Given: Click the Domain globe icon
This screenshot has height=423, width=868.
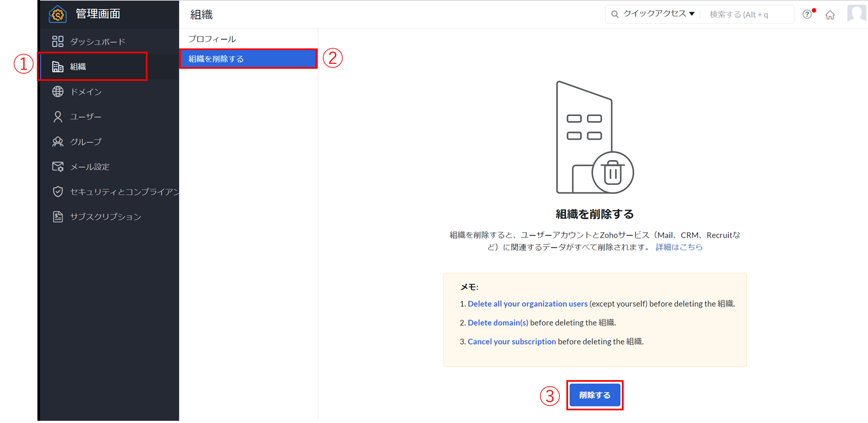Looking at the screenshot, I should click(x=58, y=92).
